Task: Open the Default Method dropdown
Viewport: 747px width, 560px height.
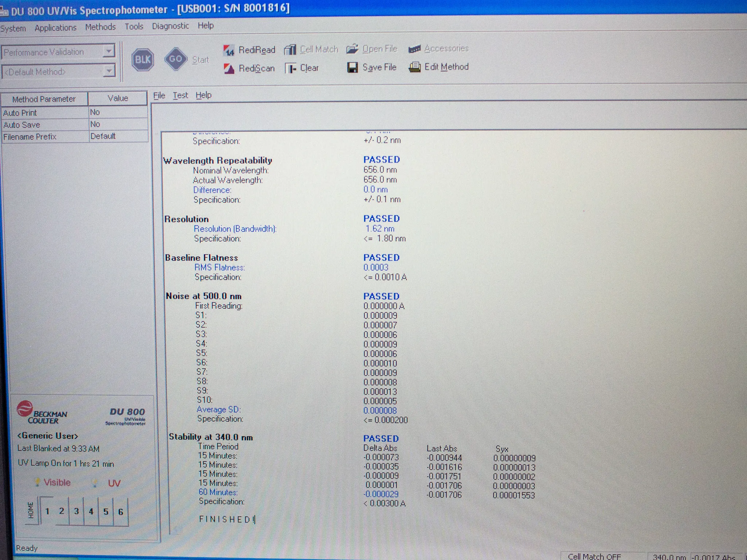Action: tap(109, 71)
